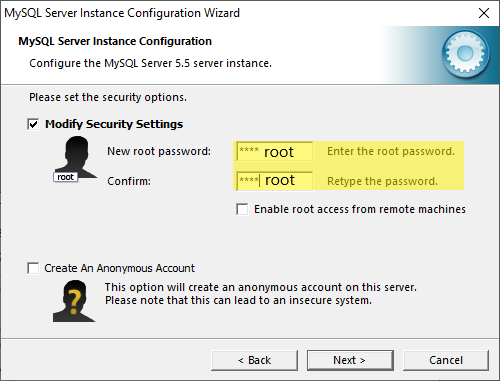This screenshot has width=500, height=381.
Task: Click the Create An Anonymous Account label
Action: point(119,268)
